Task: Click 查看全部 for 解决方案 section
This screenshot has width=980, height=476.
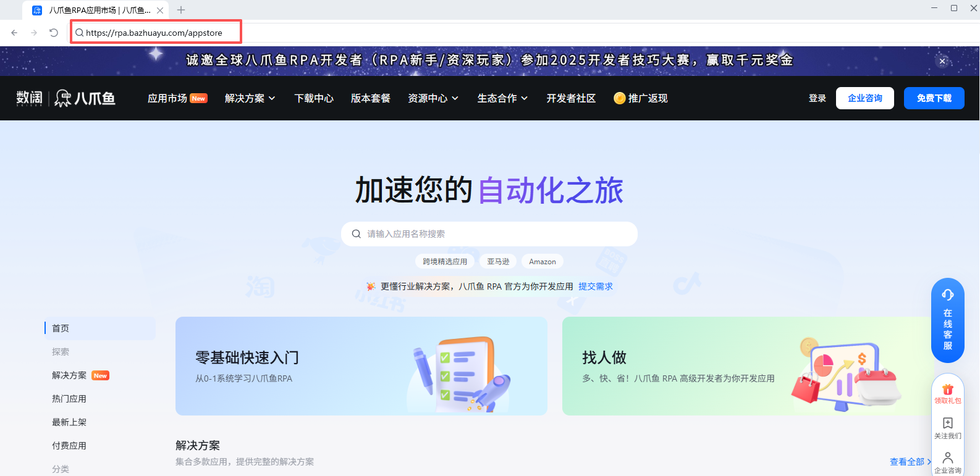Action: pos(910,462)
